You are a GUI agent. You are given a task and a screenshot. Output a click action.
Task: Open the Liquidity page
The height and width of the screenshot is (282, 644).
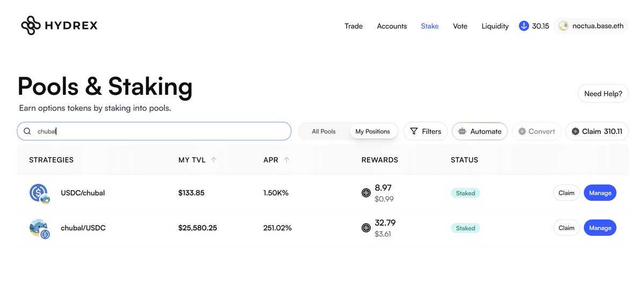[495, 26]
